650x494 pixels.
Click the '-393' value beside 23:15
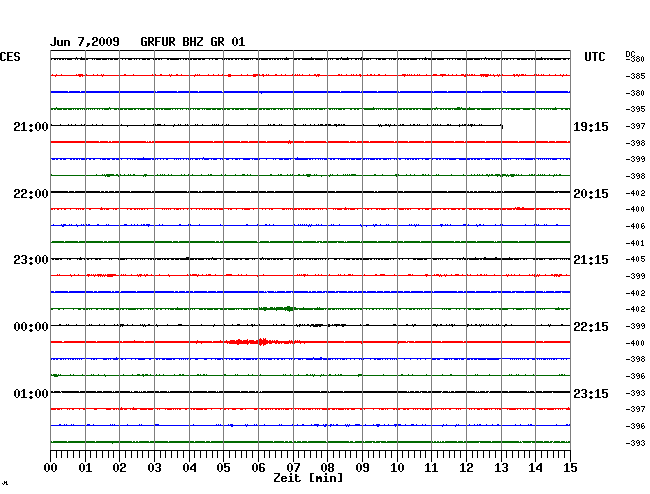coord(635,393)
